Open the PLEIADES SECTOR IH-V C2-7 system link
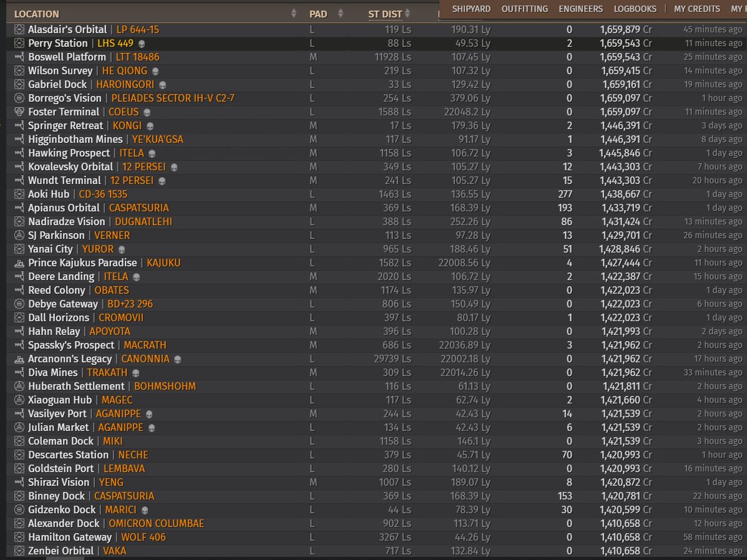747x560 pixels. [173, 98]
